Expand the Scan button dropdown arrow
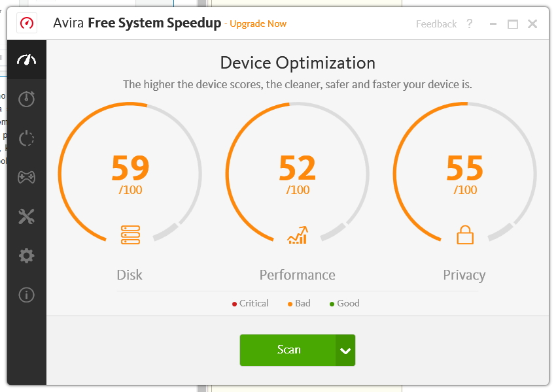Image resolution: width=556 pixels, height=392 pixels. click(345, 350)
